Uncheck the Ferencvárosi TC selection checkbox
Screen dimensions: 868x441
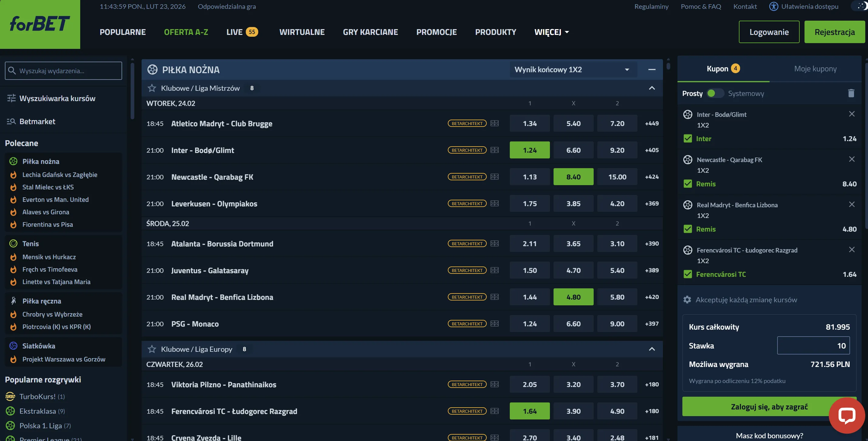[688, 274]
